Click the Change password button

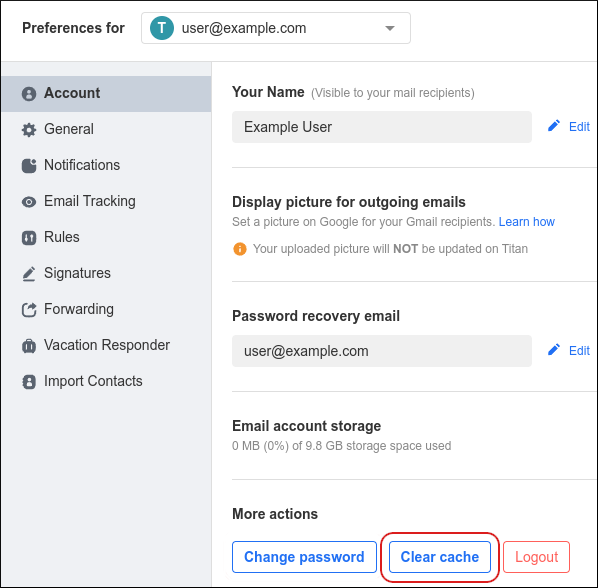(304, 557)
